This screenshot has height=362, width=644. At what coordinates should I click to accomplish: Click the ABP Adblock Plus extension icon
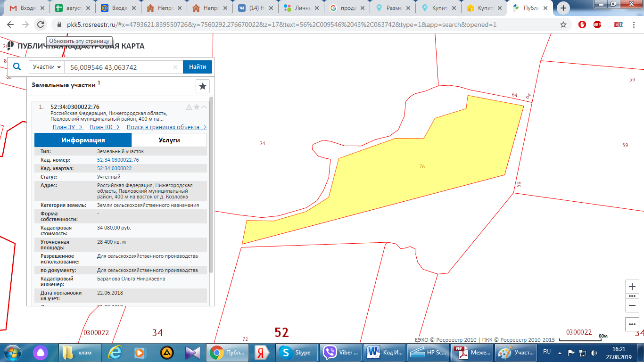[597, 25]
